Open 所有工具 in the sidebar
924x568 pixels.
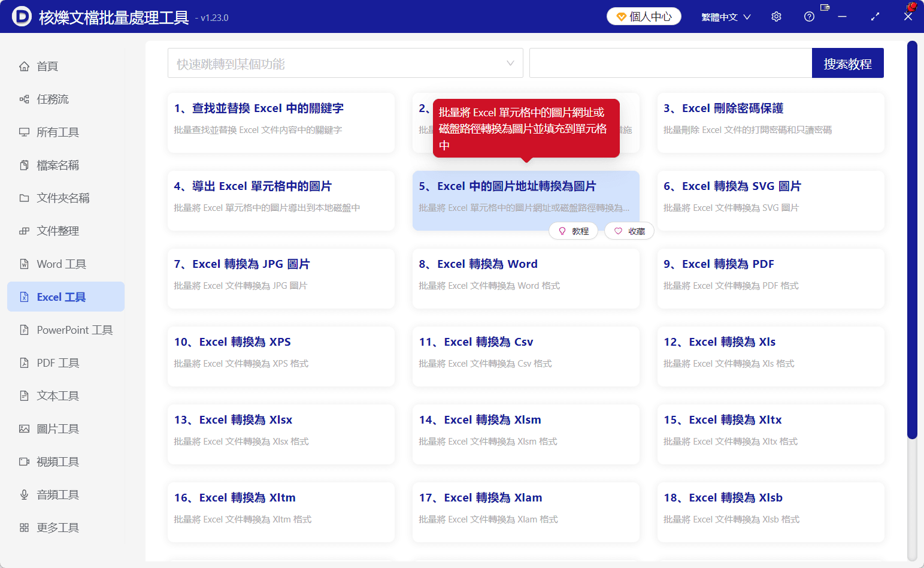click(66, 132)
